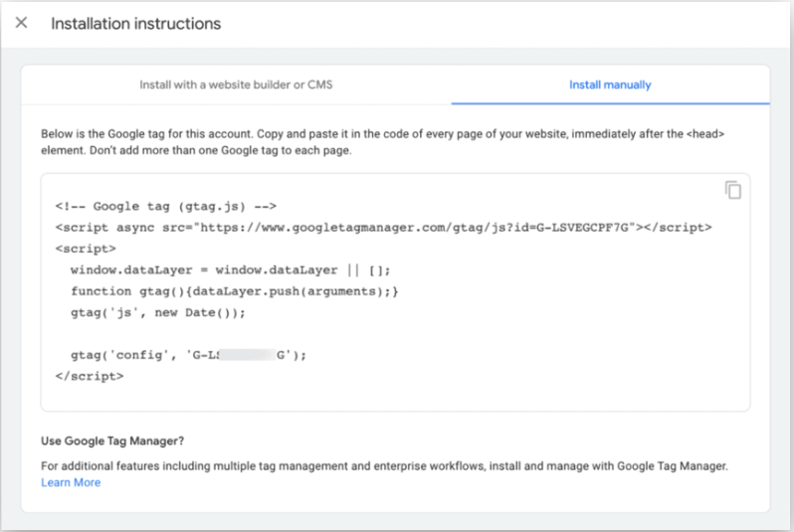Click the window.dataLayer assignment line
Screen dimensions: 794x532
231,270
